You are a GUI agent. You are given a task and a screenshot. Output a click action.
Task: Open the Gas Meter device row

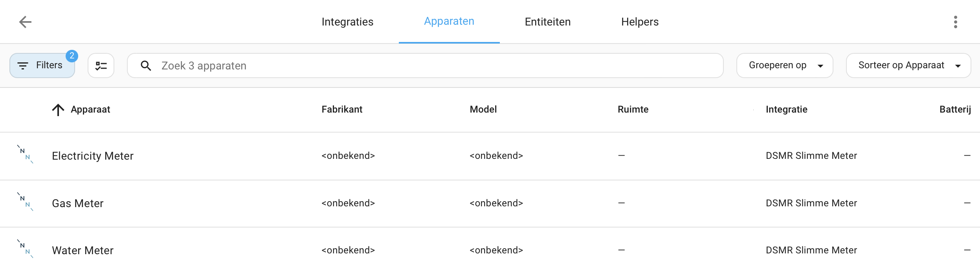[490, 203]
